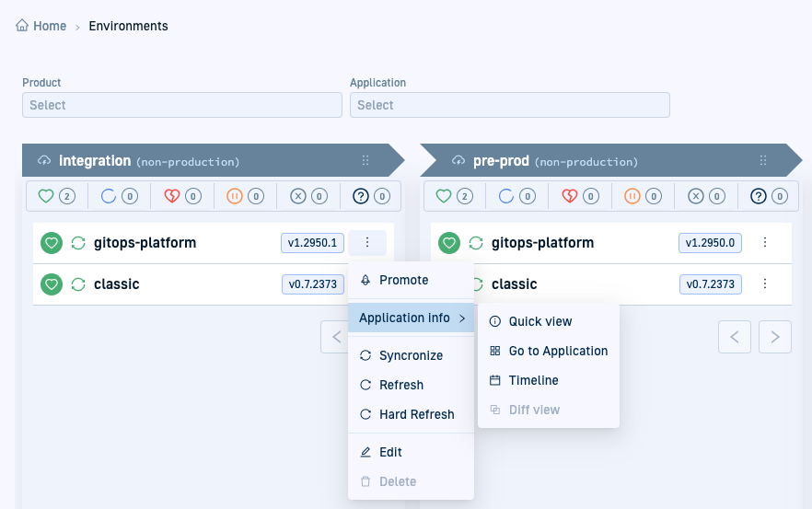
Task: Open the Product select dropdown
Action: [x=182, y=105]
